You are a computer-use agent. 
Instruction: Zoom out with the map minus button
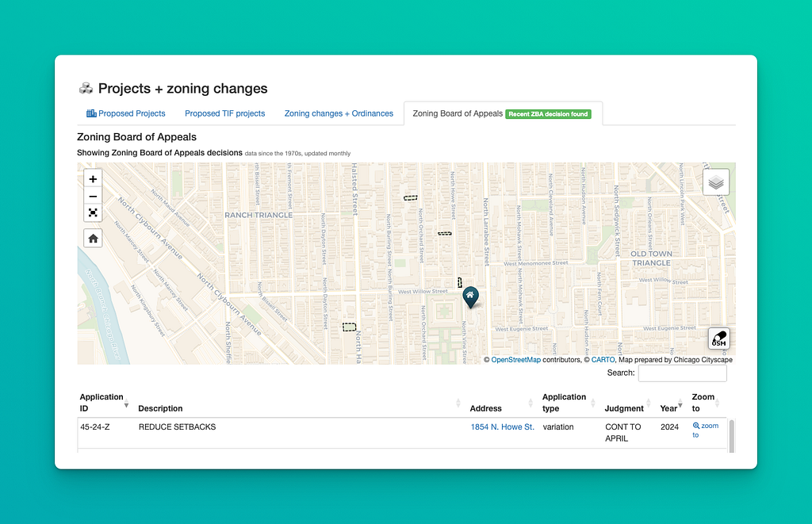[x=94, y=197]
